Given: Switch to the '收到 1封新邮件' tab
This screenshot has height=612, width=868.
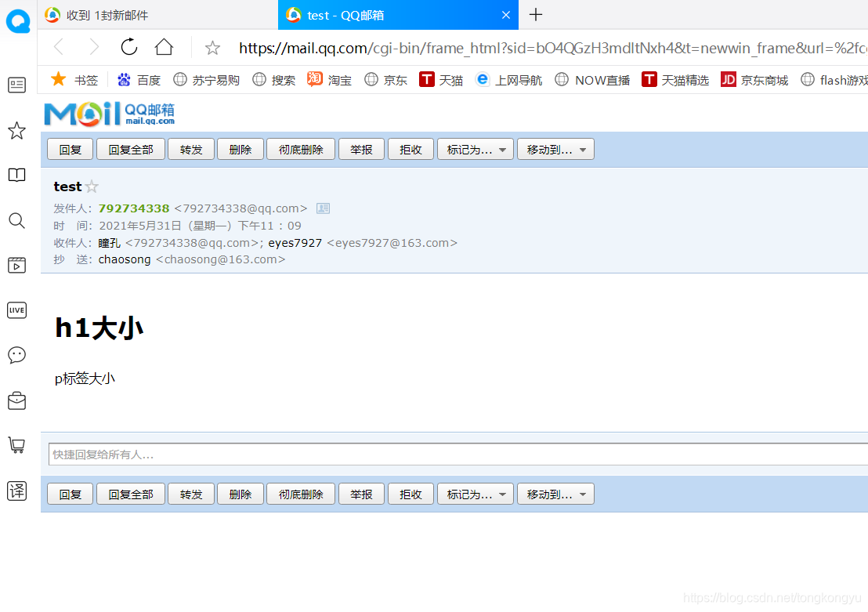Looking at the screenshot, I should 157,15.
